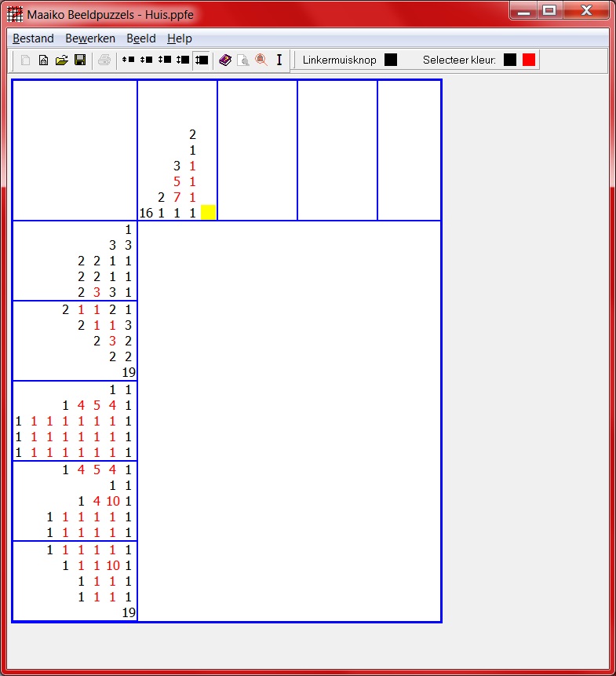Open the Bewerken menu
This screenshot has height=676, width=616.
(90, 38)
